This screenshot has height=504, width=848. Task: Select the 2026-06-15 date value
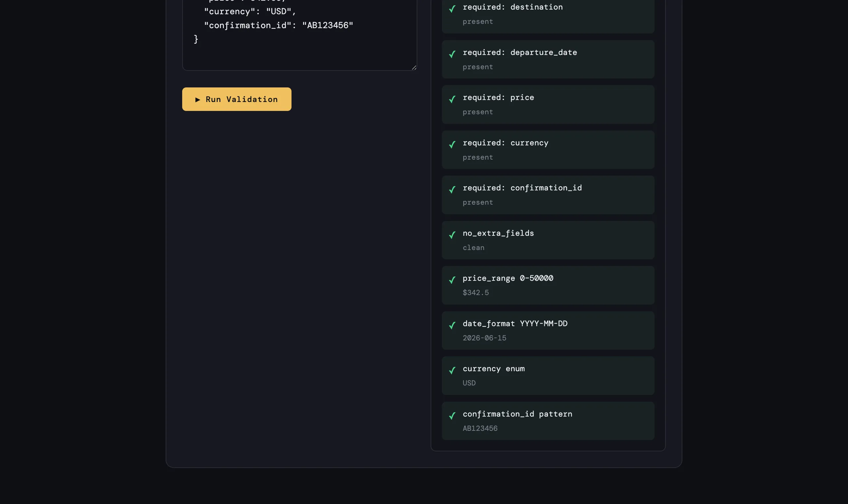(x=485, y=337)
